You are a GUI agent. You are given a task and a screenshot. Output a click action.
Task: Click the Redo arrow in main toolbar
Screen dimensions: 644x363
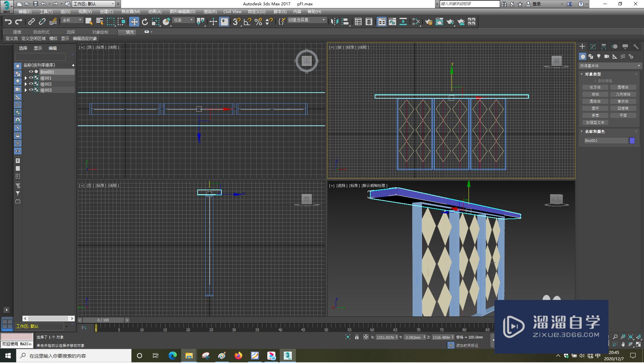tap(19, 22)
